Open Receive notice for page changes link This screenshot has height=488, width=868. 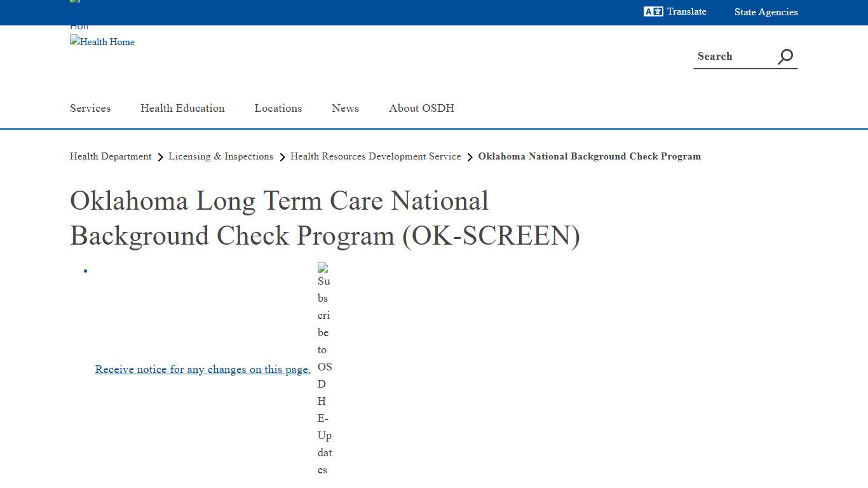(203, 369)
